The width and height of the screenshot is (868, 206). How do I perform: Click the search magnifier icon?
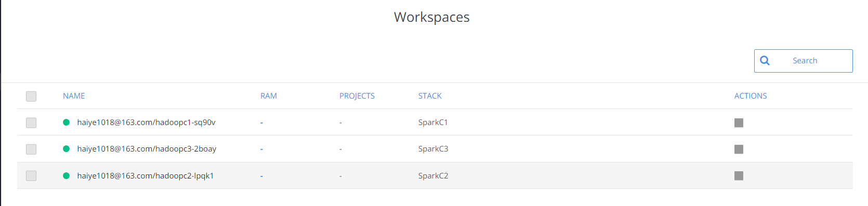coord(765,61)
